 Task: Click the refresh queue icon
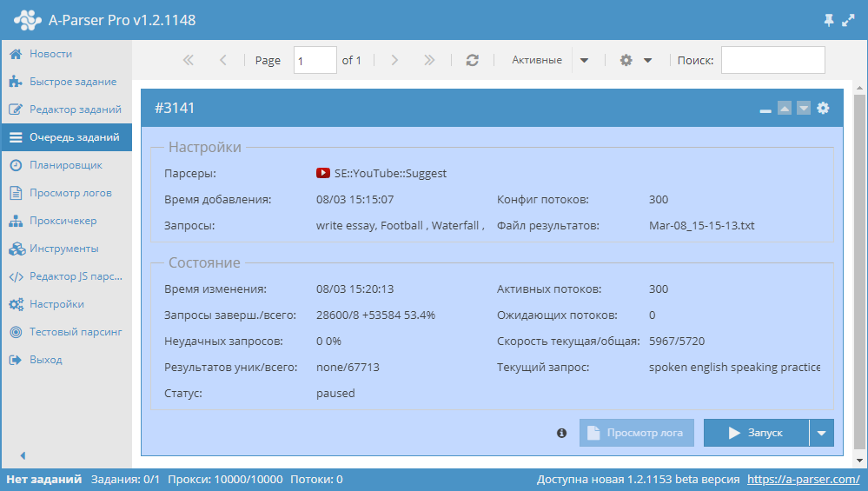tap(473, 60)
